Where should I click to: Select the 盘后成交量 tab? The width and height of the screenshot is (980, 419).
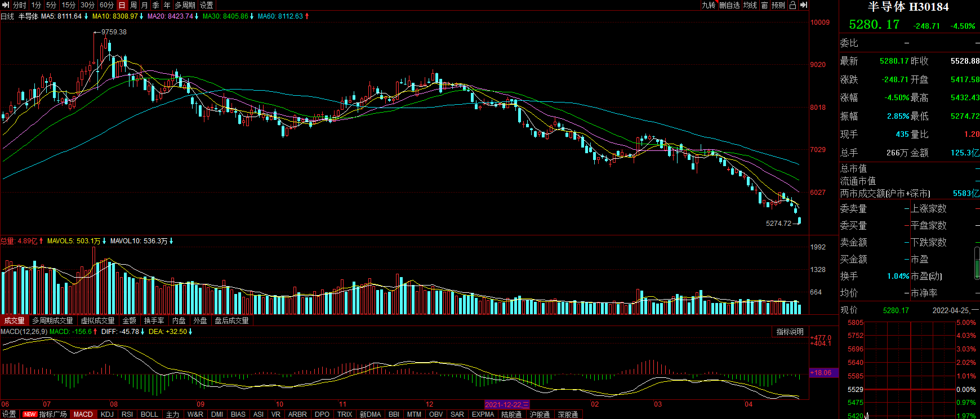tap(231, 320)
